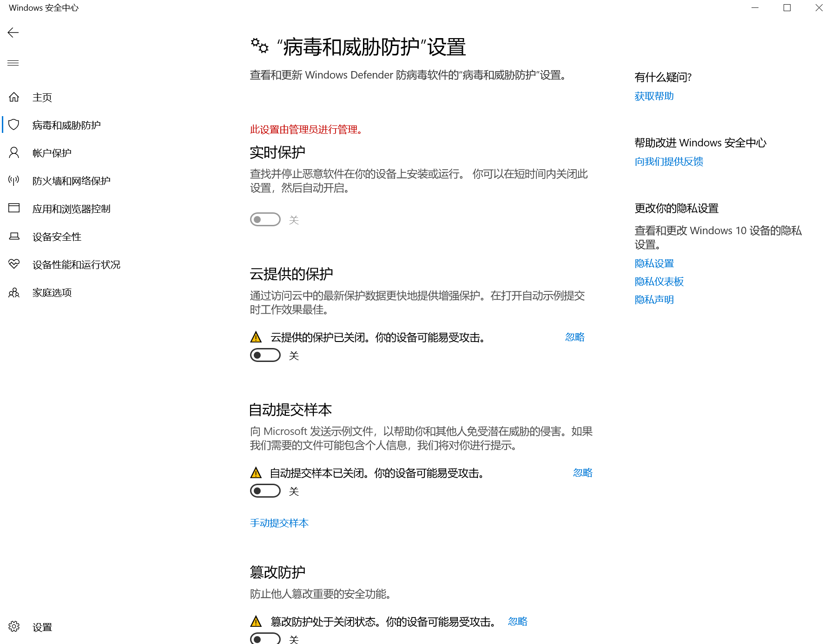The width and height of the screenshot is (831, 644).
Task: Open the 隐私仪表板 link
Action: (659, 282)
